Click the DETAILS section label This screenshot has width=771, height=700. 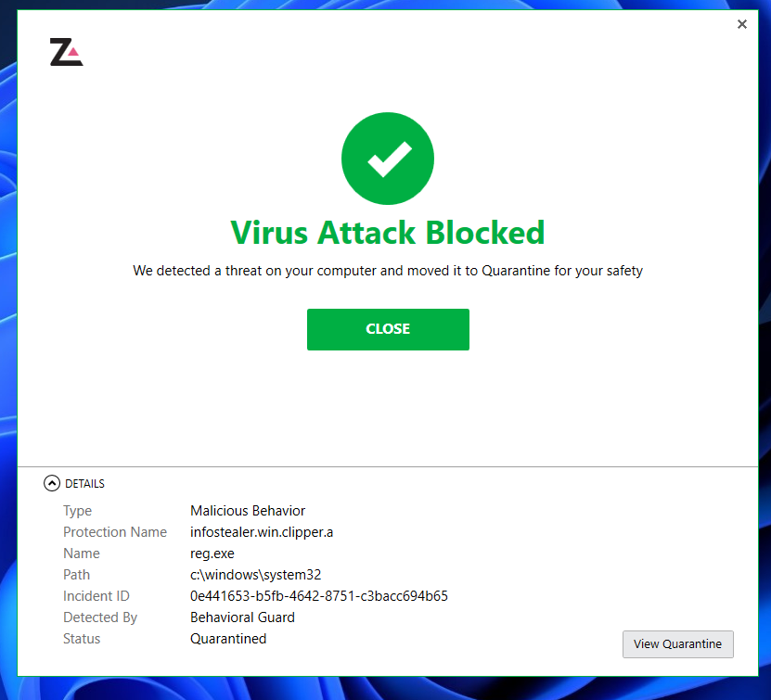click(x=84, y=483)
